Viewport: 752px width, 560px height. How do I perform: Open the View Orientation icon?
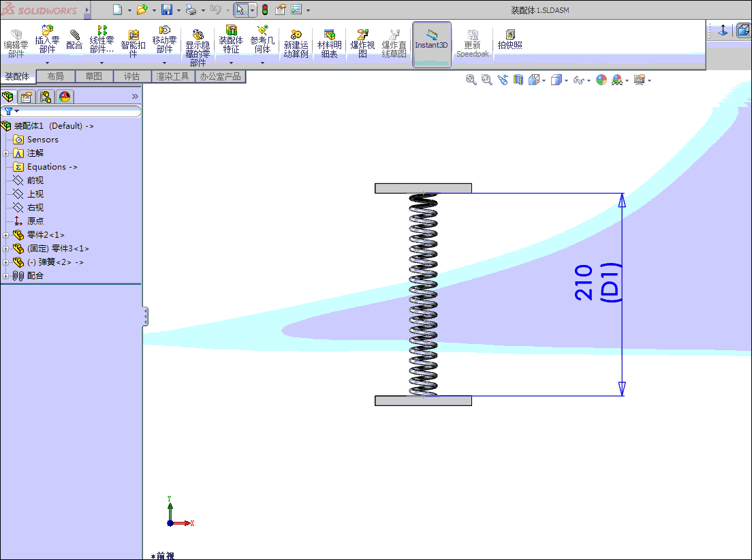(534, 80)
